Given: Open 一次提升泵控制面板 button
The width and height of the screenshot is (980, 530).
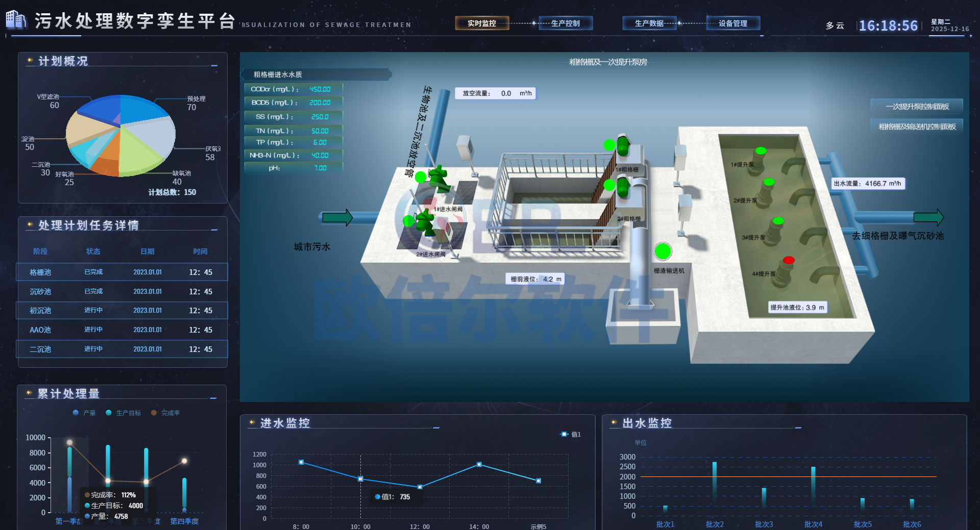Looking at the screenshot, I should point(917,107).
